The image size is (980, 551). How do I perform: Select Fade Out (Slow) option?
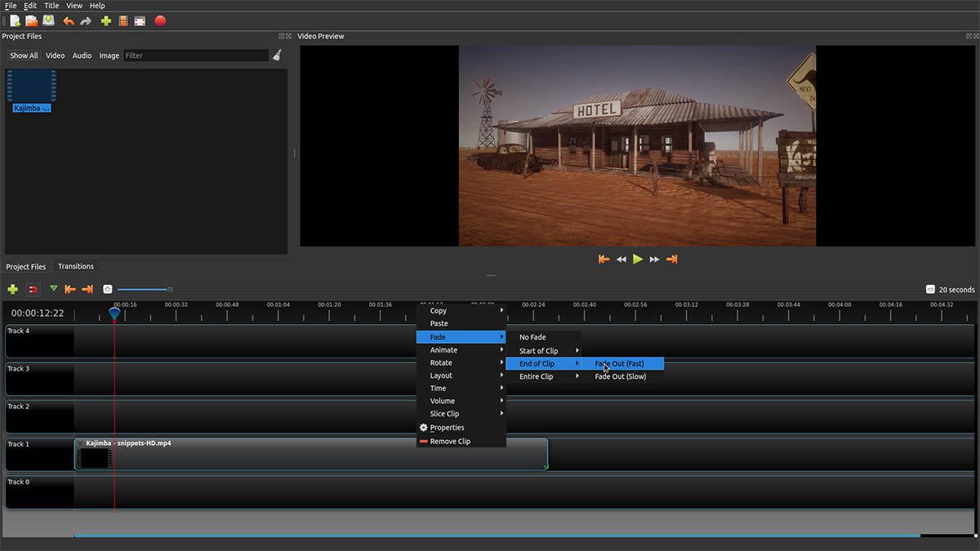[622, 376]
